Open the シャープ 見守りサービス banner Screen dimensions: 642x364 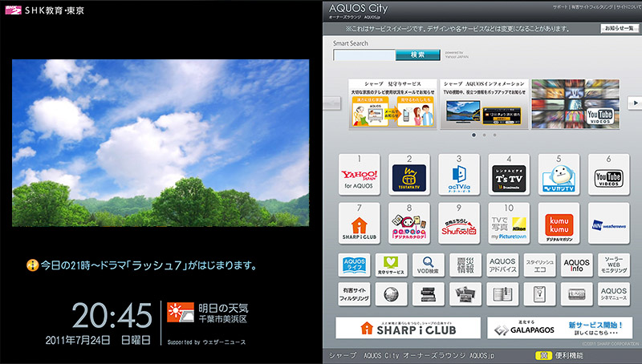coord(392,104)
